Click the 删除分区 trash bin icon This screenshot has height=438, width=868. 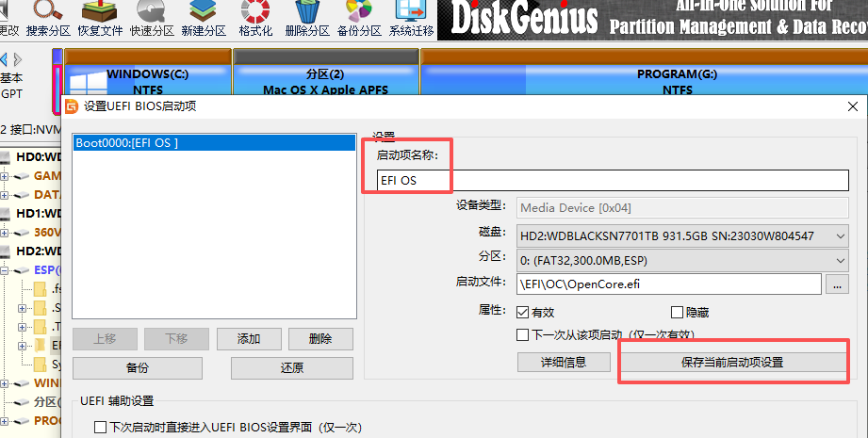(307, 11)
